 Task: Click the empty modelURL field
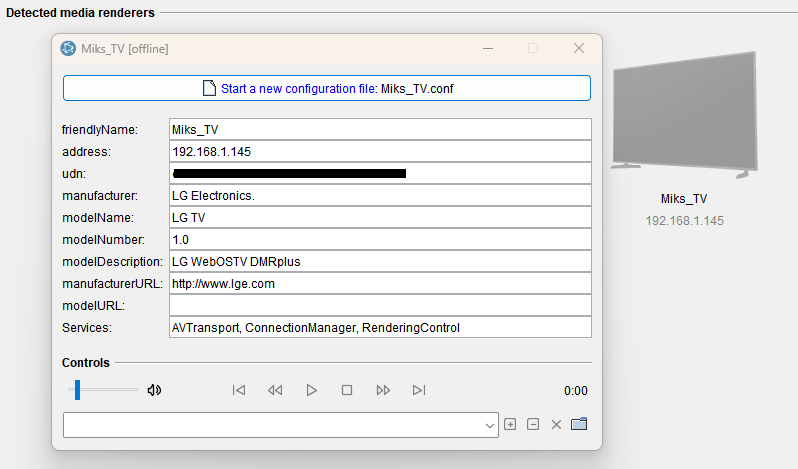coord(380,306)
